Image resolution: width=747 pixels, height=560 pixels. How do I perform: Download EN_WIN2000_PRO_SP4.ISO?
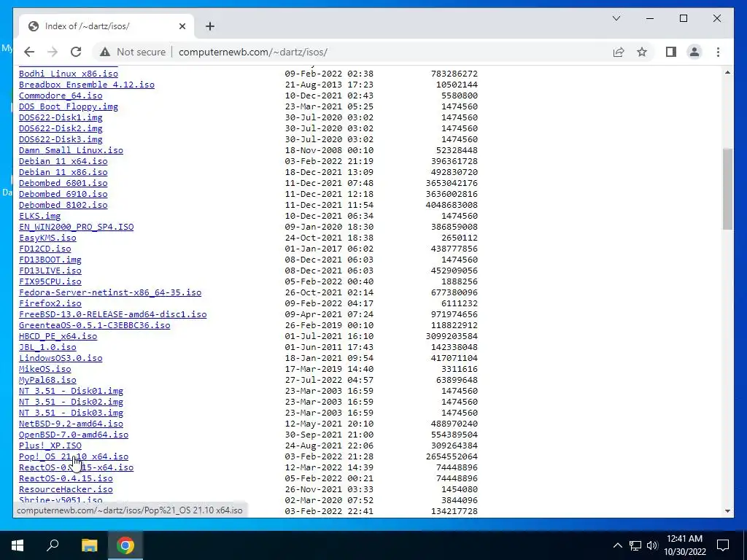click(76, 227)
